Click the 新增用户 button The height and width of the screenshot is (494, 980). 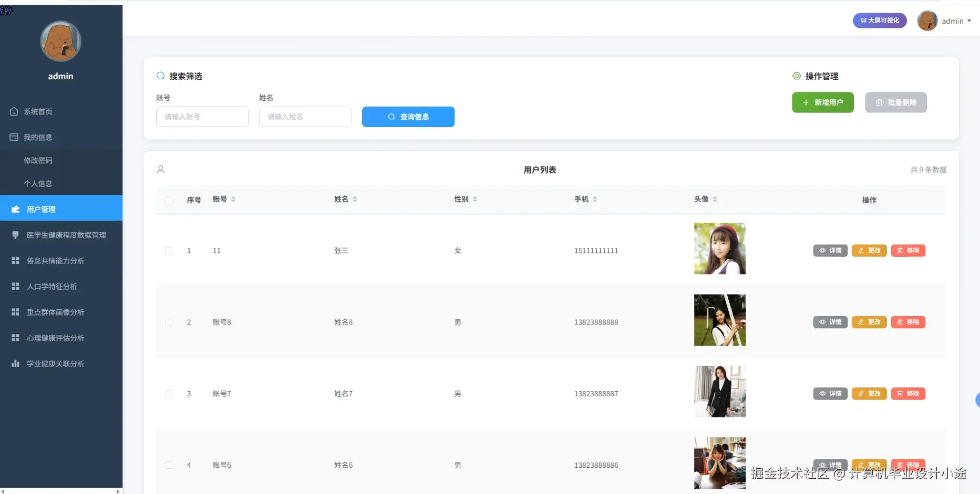tap(823, 102)
